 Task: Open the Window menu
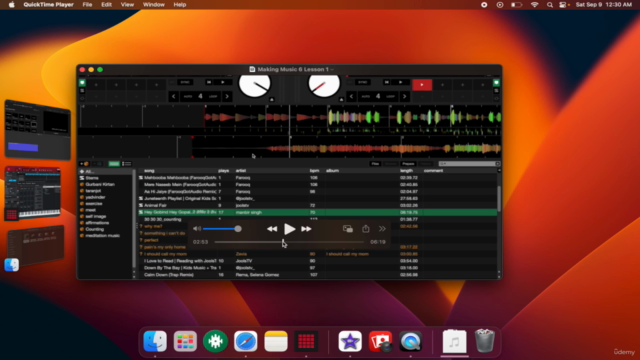[154, 4]
